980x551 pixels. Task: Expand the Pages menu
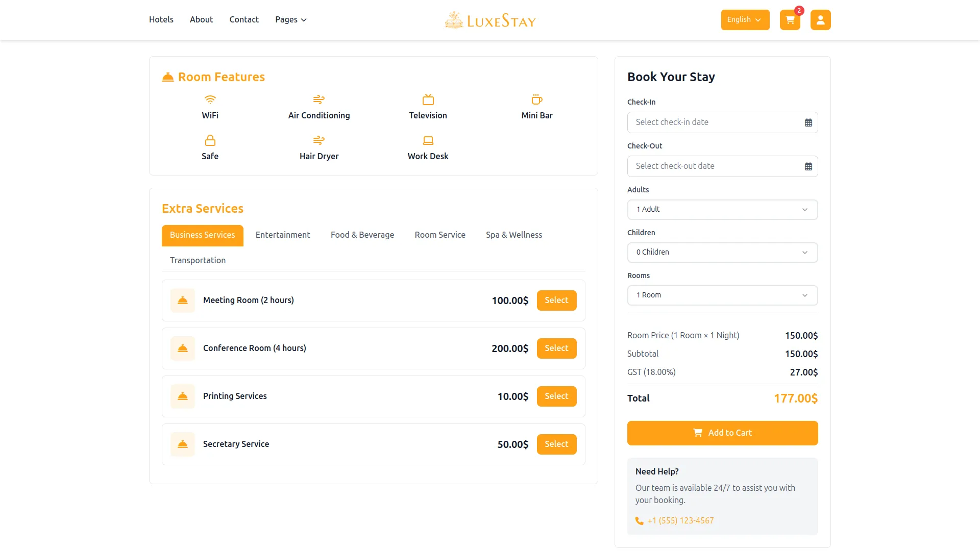point(291,20)
